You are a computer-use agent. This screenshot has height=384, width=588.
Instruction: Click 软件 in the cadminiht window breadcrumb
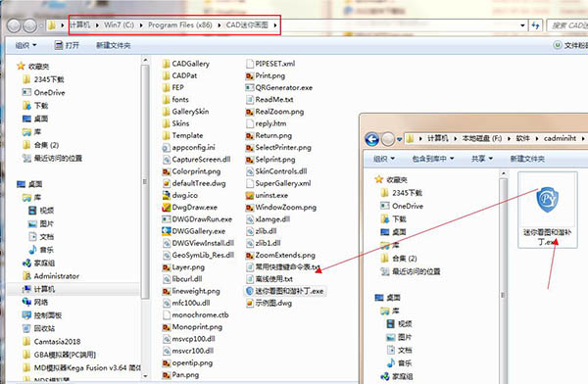coord(522,138)
